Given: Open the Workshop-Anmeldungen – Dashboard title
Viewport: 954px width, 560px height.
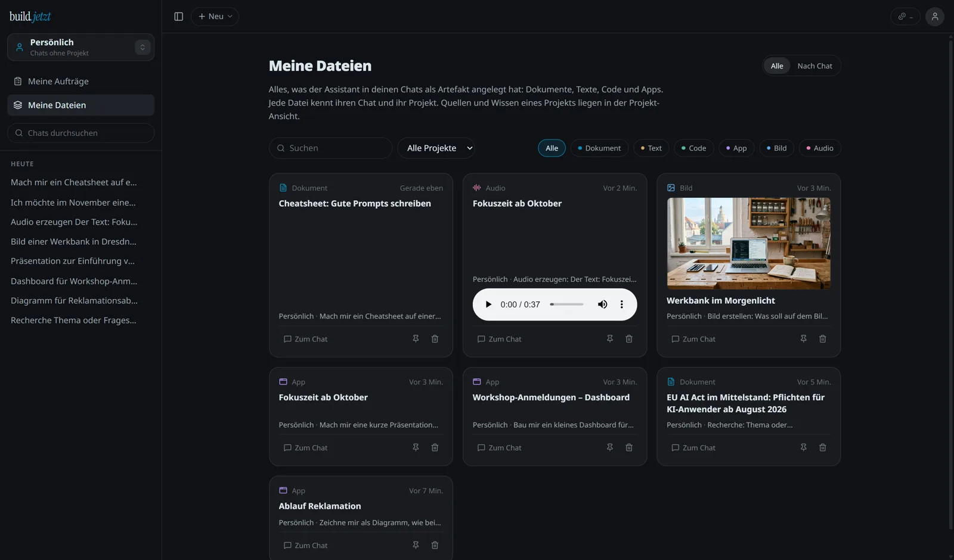Looking at the screenshot, I should pyautogui.click(x=551, y=397).
